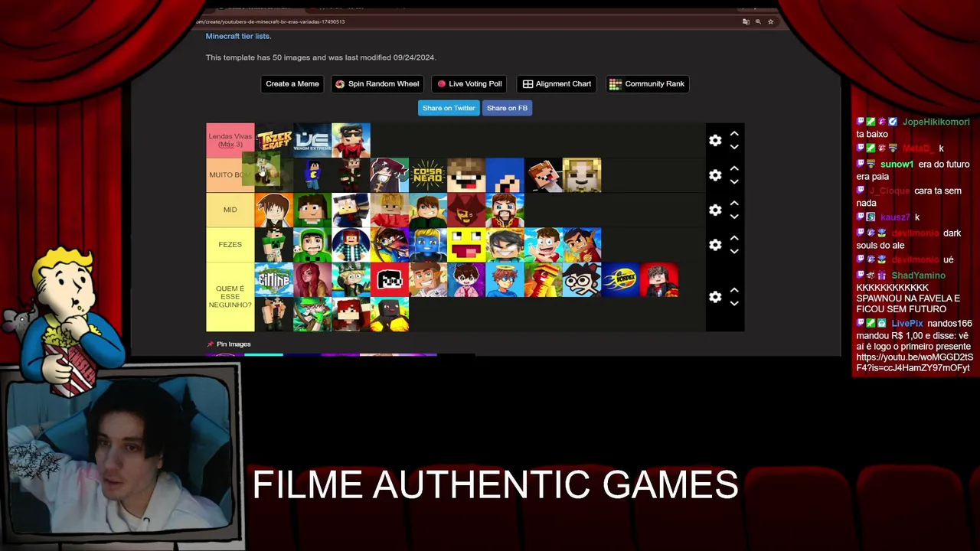
Task: Select the green frog hoodie thumbnail
Action: (312, 245)
